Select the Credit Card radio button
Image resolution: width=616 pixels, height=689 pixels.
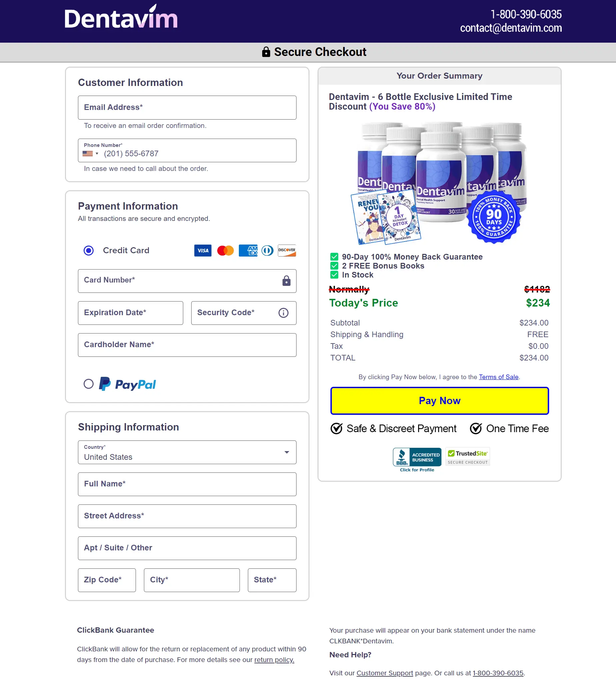click(x=89, y=251)
